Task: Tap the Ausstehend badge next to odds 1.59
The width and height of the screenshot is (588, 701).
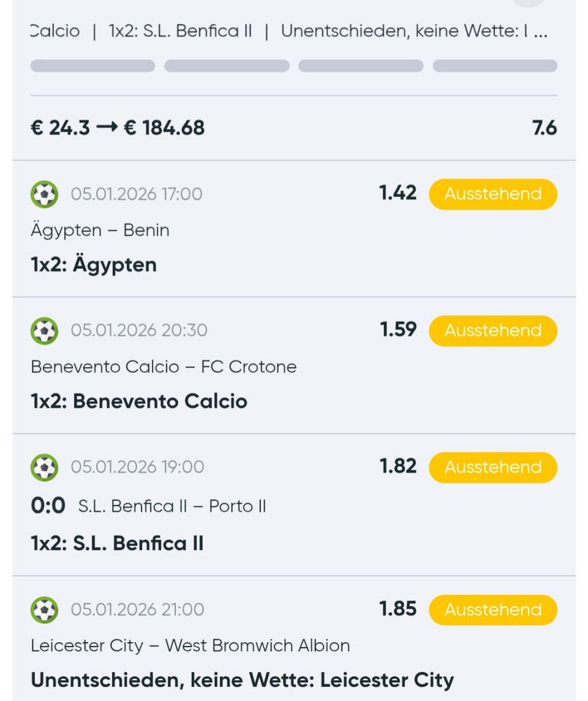Action: click(x=493, y=331)
